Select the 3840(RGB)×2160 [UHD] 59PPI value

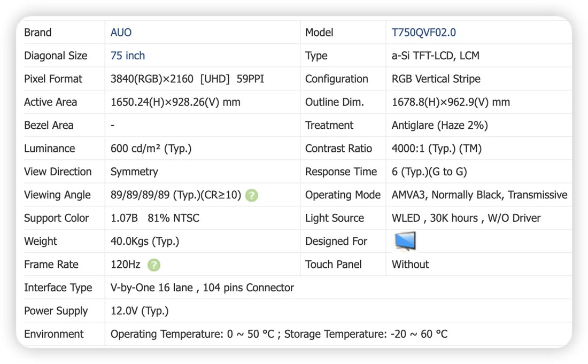pyautogui.click(x=187, y=79)
